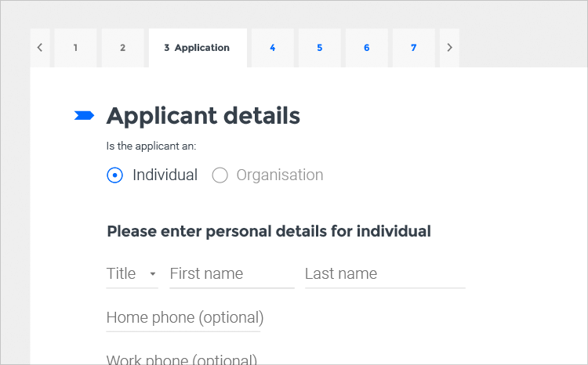Viewport: 588px width, 365px height.
Task: Jump to step 5 tab
Action: pyautogui.click(x=320, y=48)
